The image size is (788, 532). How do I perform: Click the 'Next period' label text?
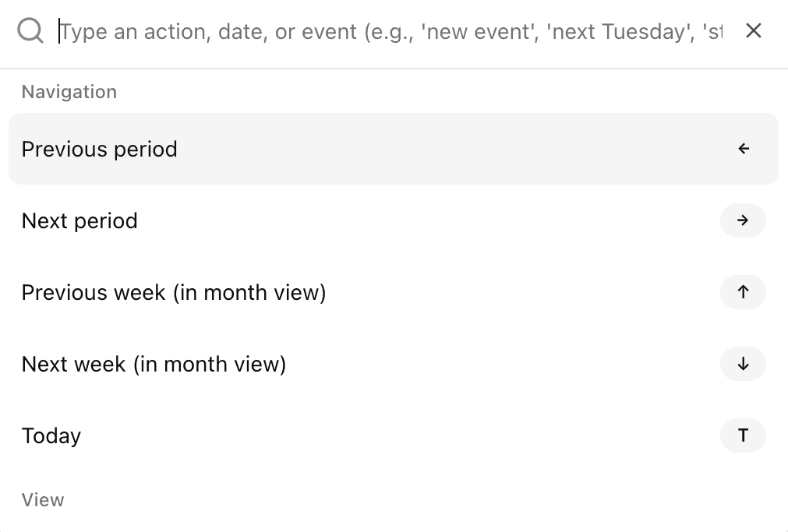click(x=80, y=220)
